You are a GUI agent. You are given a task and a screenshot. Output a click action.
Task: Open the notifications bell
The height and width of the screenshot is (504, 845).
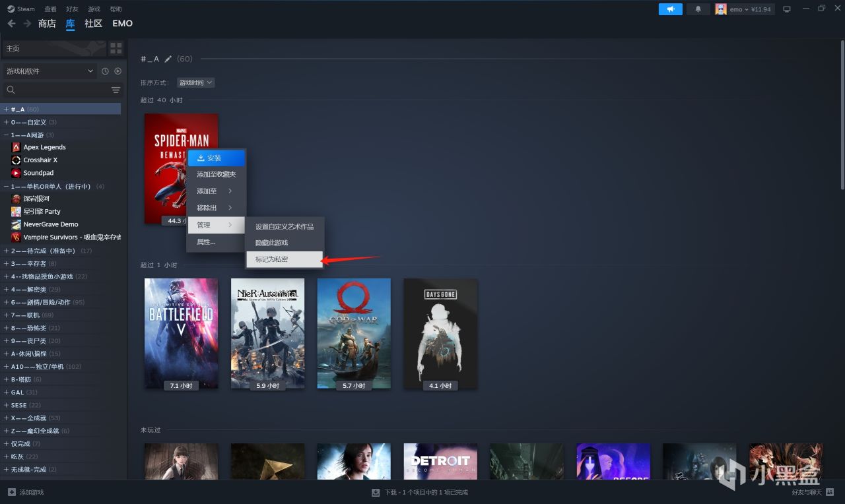(698, 9)
